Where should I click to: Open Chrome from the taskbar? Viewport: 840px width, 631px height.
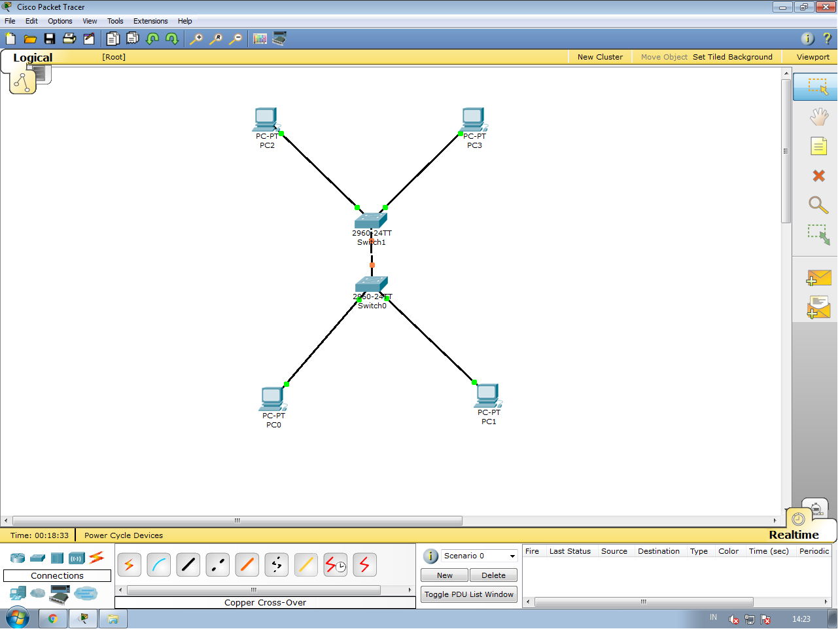point(53,619)
